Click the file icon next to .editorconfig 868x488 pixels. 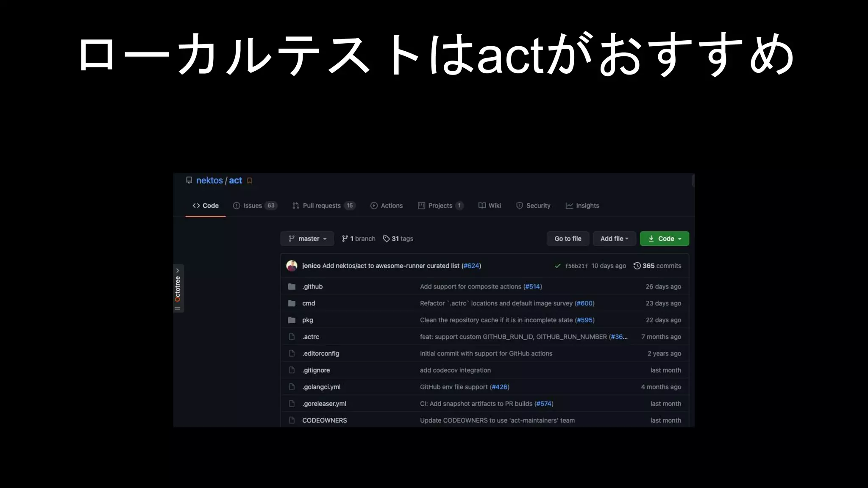[x=292, y=353]
